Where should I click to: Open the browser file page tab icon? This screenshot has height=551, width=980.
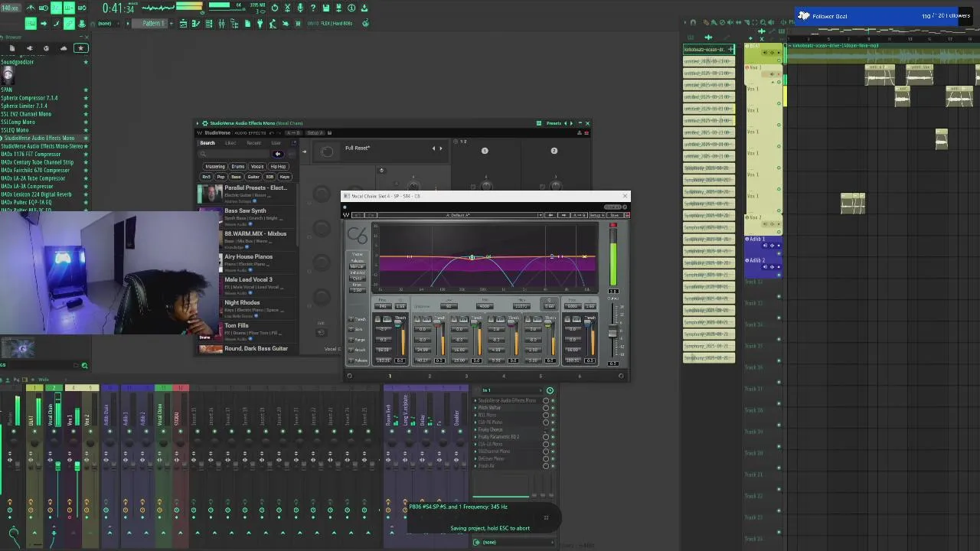pos(12,48)
